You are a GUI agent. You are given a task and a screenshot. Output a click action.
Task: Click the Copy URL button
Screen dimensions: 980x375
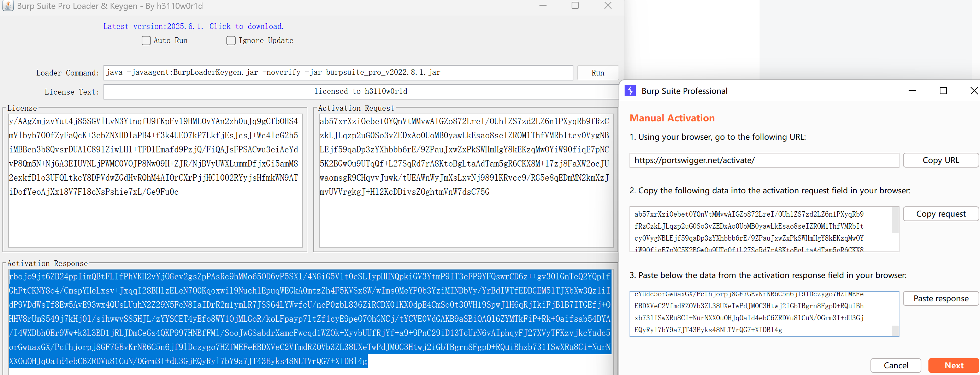click(940, 160)
